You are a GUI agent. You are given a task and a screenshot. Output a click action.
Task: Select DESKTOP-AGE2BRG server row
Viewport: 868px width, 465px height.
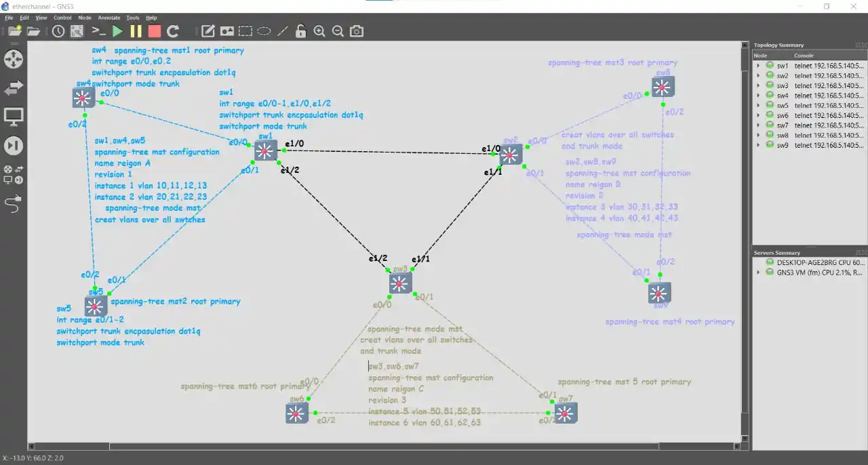810,262
